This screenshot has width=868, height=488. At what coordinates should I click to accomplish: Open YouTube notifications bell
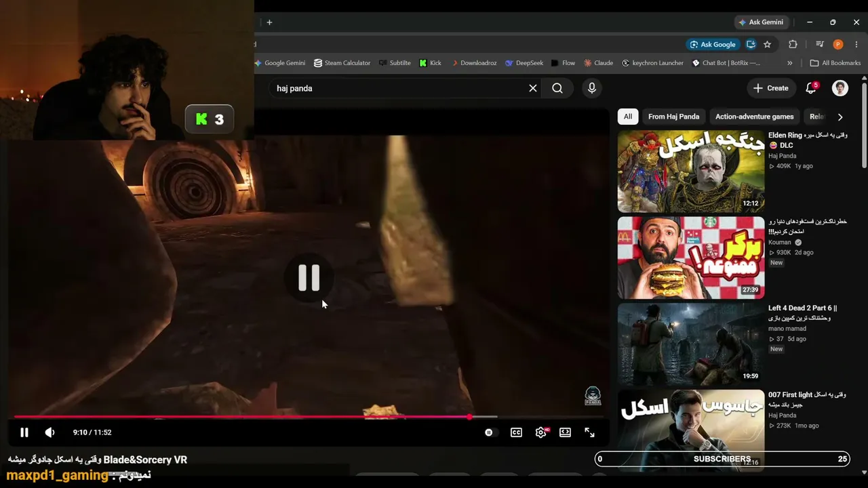point(811,88)
